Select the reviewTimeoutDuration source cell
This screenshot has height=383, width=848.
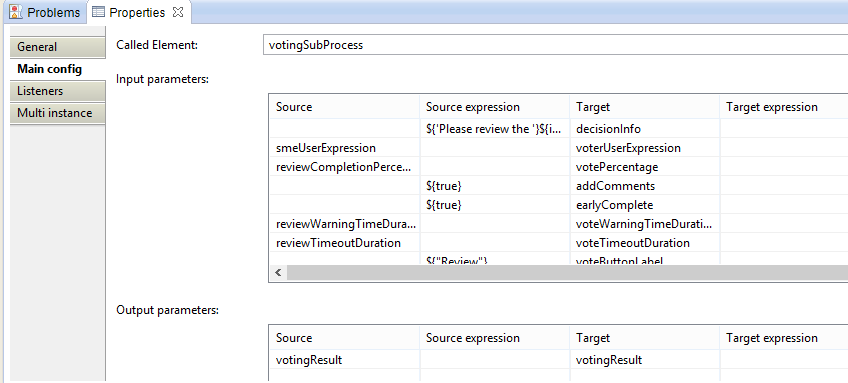tap(344, 243)
